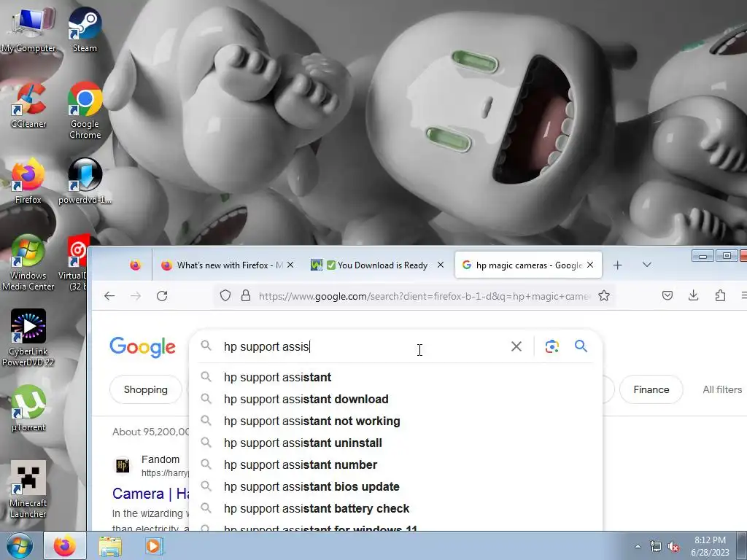Save page to Pocket
Screen dimensions: 747x560
(667, 296)
